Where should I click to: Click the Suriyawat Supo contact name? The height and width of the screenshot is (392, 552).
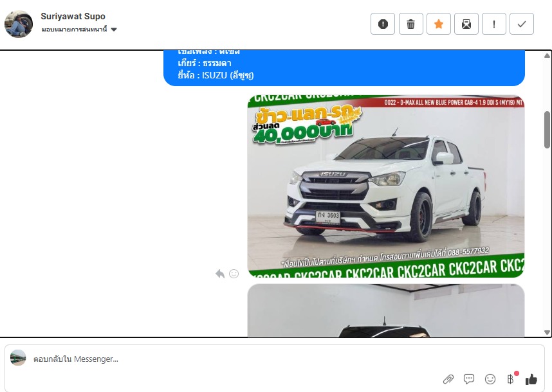(73, 16)
